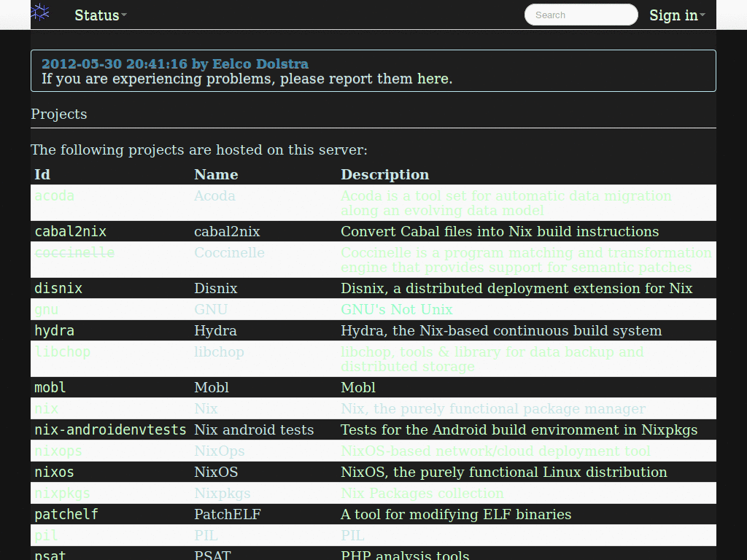Click 'Nix Packages collection' description
The width and height of the screenshot is (747, 560).
(422, 493)
